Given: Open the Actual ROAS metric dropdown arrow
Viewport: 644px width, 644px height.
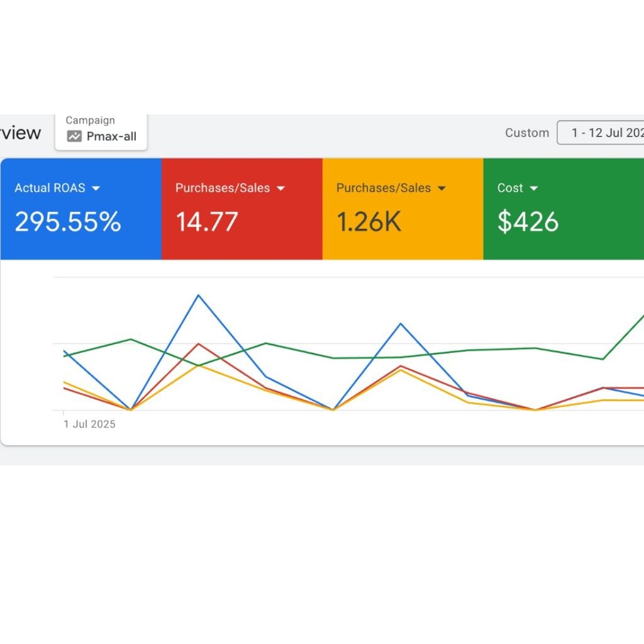Looking at the screenshot, I should coord(96,188).
